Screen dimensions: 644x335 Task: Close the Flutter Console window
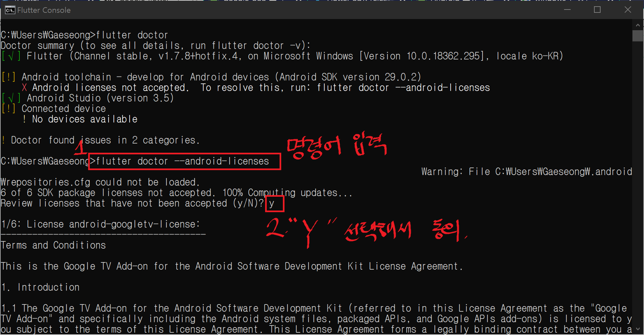(628, 10)
